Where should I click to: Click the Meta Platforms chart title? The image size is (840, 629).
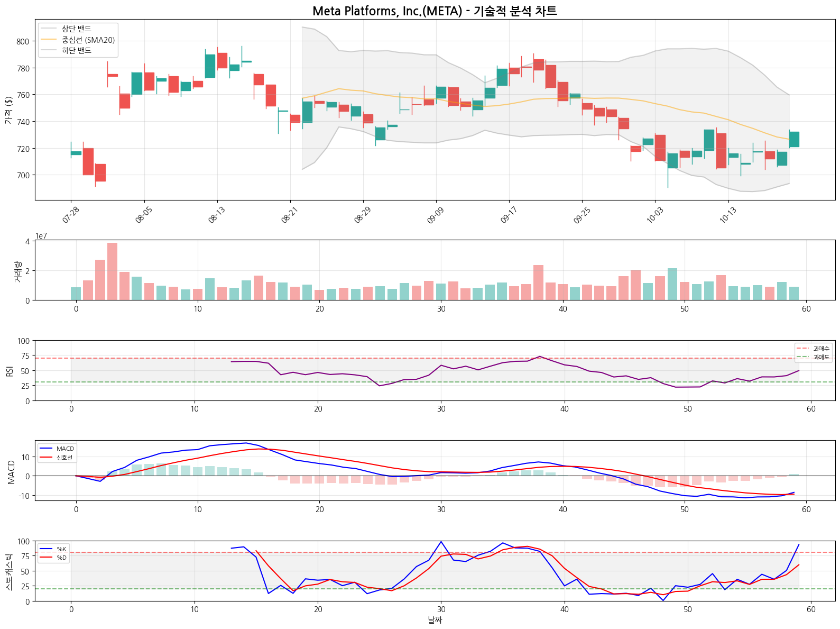click(x=435, y=11)
